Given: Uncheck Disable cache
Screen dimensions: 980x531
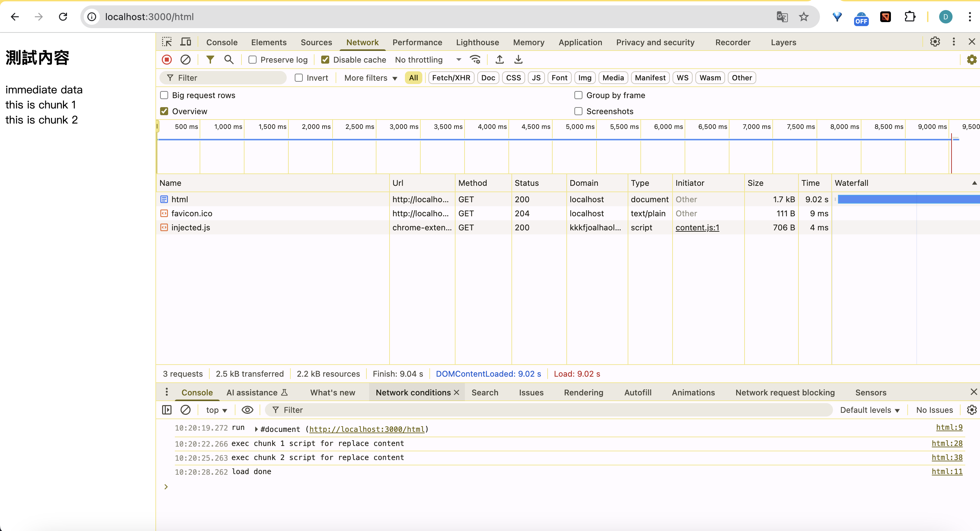Looking at the screenshot, I should pos(325,60).
